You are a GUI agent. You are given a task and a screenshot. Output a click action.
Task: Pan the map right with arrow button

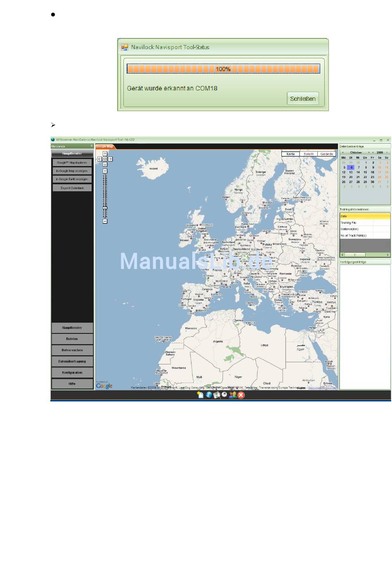pyautogui.click(x=110, y=159)
